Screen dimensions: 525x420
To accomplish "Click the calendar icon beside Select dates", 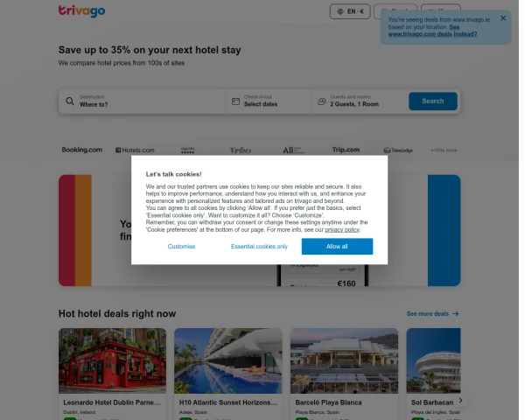I will pos(235,101).
